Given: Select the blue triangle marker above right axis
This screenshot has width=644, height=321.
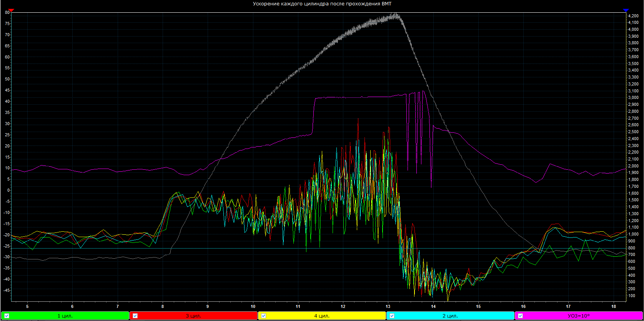Looking at the screenshot, I should point(626,10).
